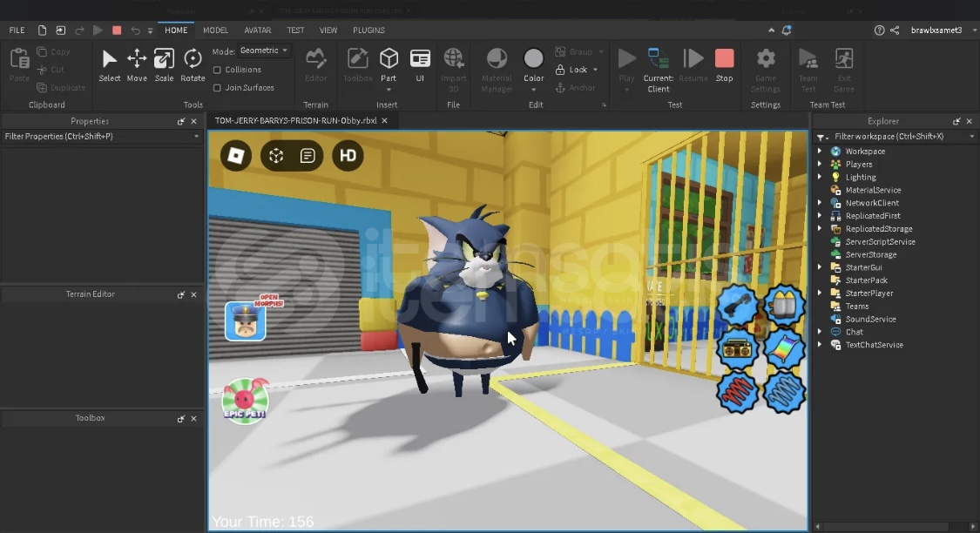The image size is (980, 533).
Task: Click the Import 3D globe icon
Action: click(x=454, y=58)
